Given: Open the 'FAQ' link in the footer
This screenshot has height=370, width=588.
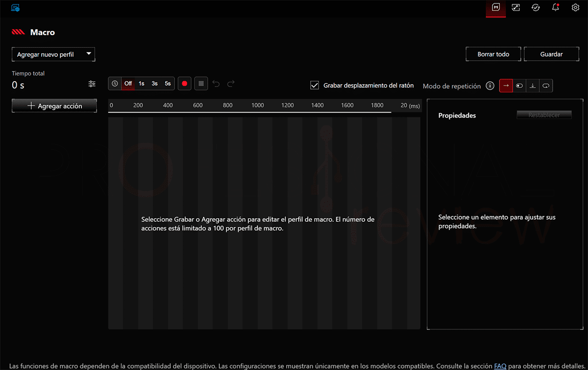Looking at the screenshot, I should tap(500, 366).
